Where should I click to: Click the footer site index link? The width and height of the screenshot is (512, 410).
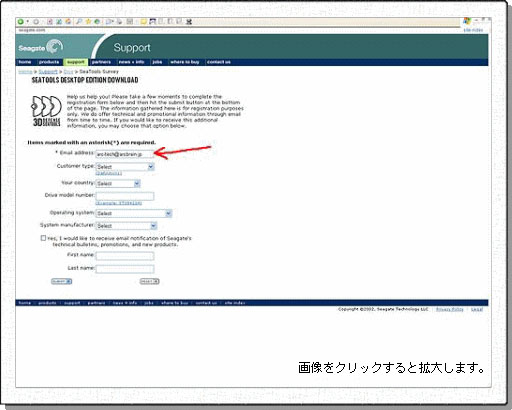click(x=235, y=303)
